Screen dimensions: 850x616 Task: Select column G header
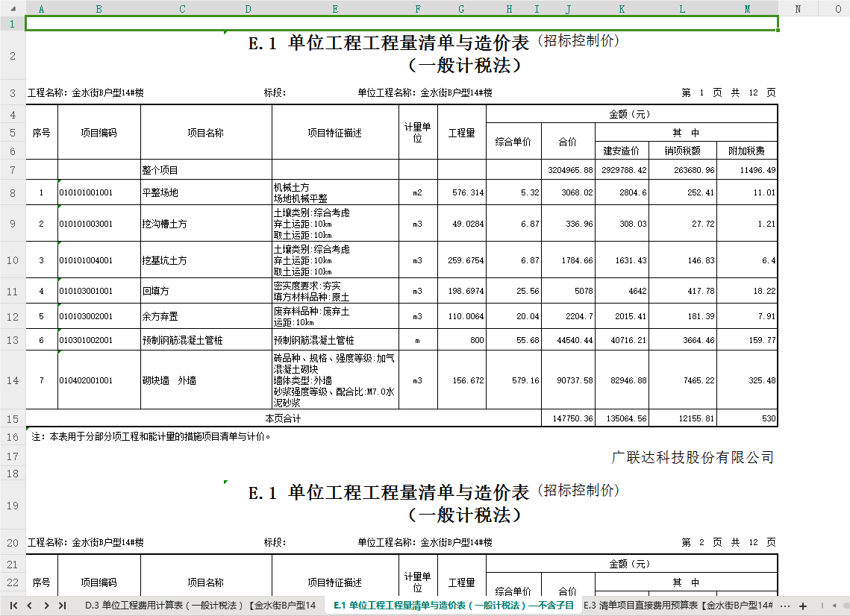pyautogui.click(x=461, y=9)
